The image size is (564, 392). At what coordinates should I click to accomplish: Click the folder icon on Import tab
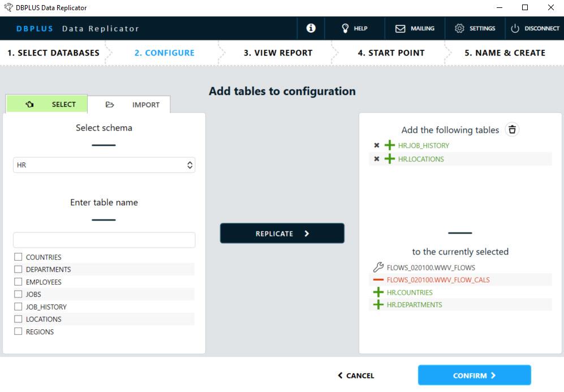pos(110,105)
